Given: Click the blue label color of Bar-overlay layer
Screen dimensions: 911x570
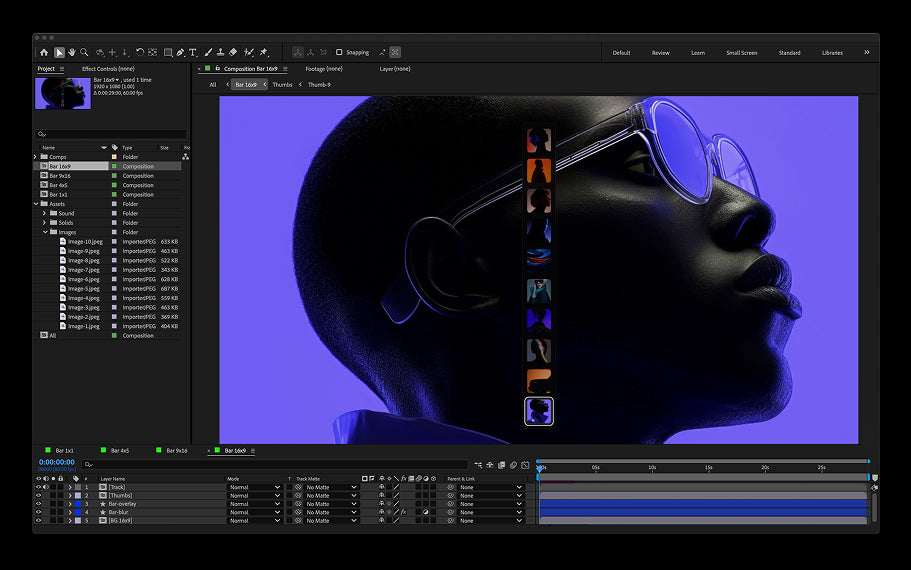Looking at the screenshot, I should [78, 504].
